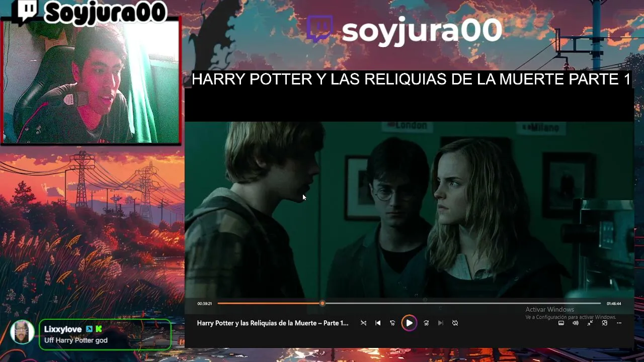Click the soyjura00 channel name at the top center
The image size is (644, 362).
pos(422,30)
